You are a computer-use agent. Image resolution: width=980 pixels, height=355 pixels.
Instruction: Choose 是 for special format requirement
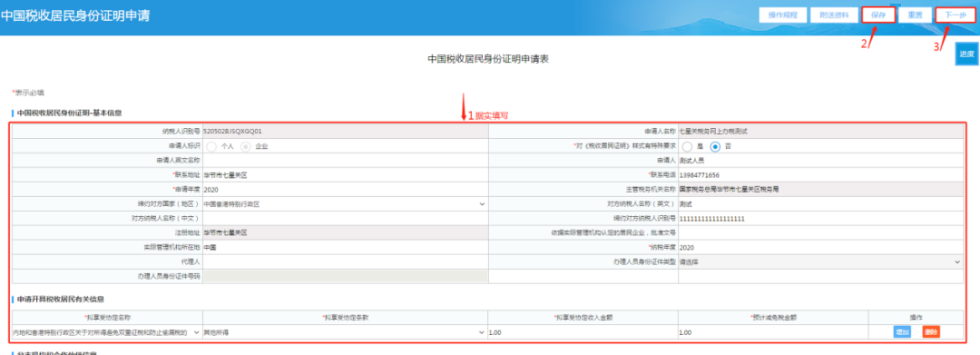click(x=688, y=146)
